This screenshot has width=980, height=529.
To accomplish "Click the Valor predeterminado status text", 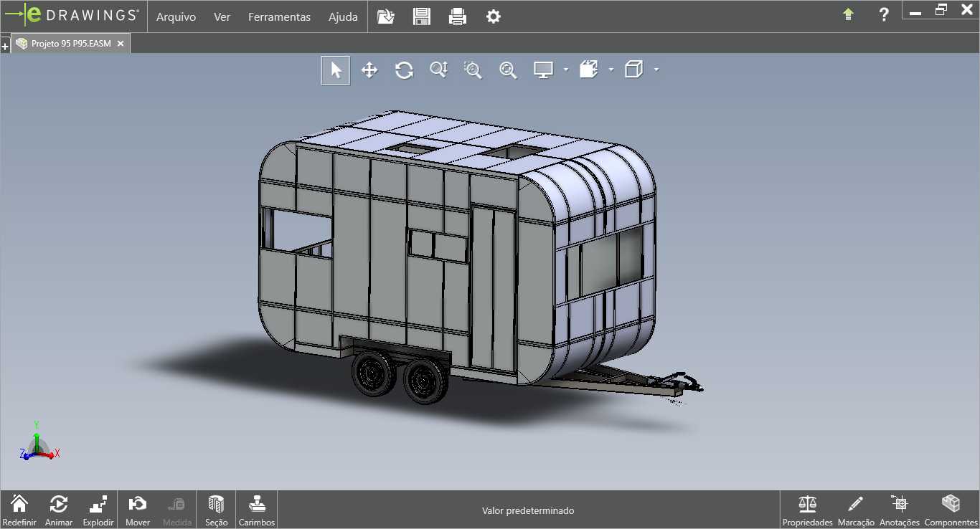I will [x=528, y=511].
